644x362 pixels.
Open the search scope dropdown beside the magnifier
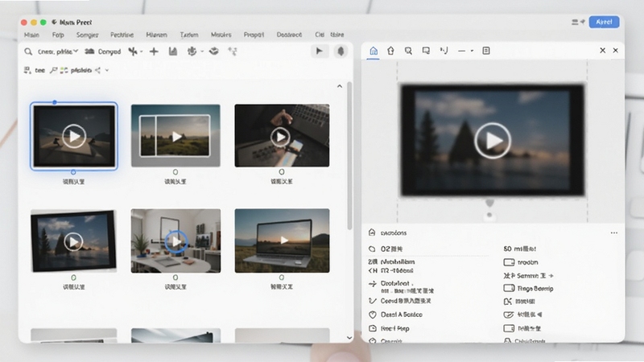58,51
